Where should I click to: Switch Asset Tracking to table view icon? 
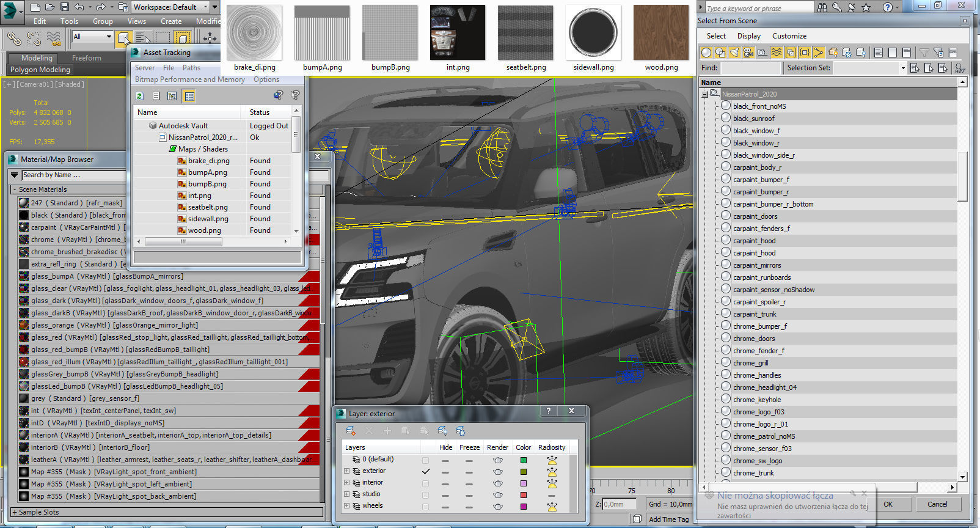[x=189, y=96]
